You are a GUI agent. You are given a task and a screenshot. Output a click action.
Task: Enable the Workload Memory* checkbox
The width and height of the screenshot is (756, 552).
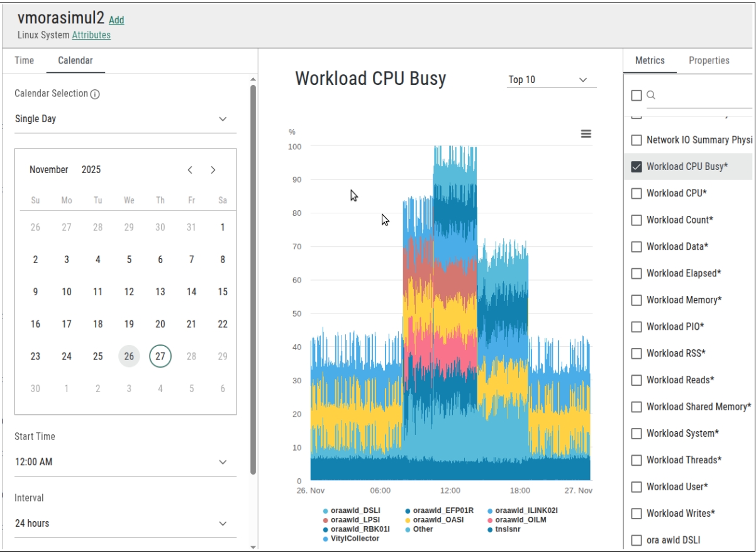[x=636, y=300]
